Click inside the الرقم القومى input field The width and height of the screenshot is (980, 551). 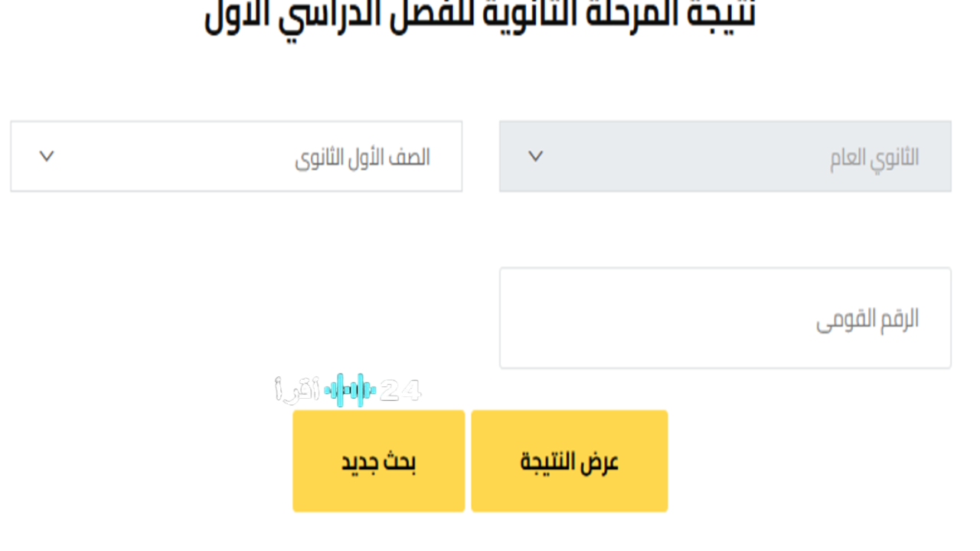[726, 318]
